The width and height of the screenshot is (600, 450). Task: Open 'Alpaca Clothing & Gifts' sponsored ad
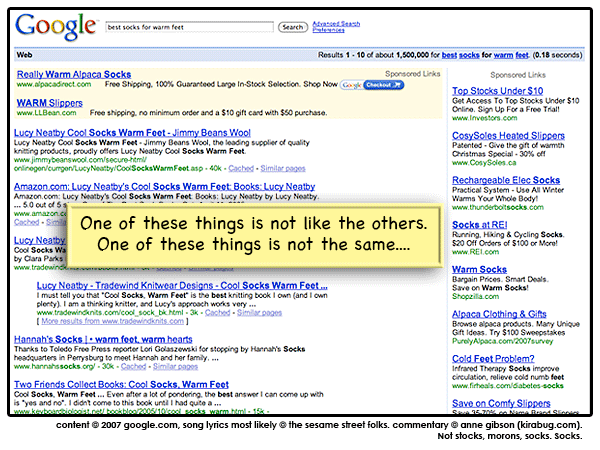[x=499, y=314]
